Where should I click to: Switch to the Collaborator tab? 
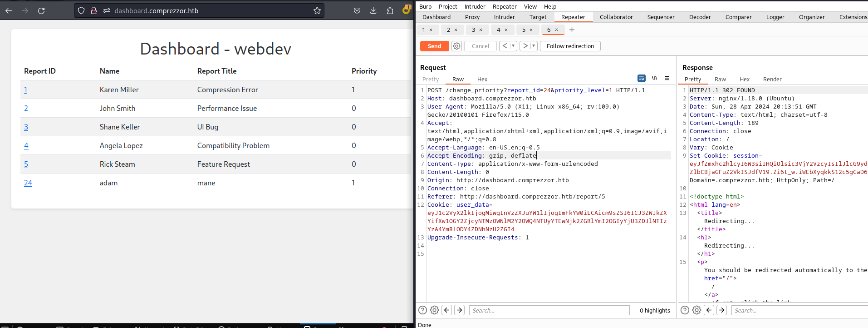[616, 17]
